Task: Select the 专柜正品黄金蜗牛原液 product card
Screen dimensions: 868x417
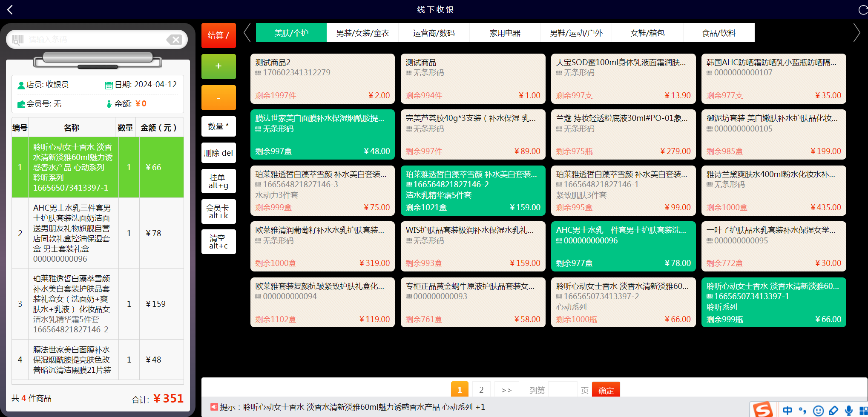Action: pyautogui.click(x=473, y=303)
